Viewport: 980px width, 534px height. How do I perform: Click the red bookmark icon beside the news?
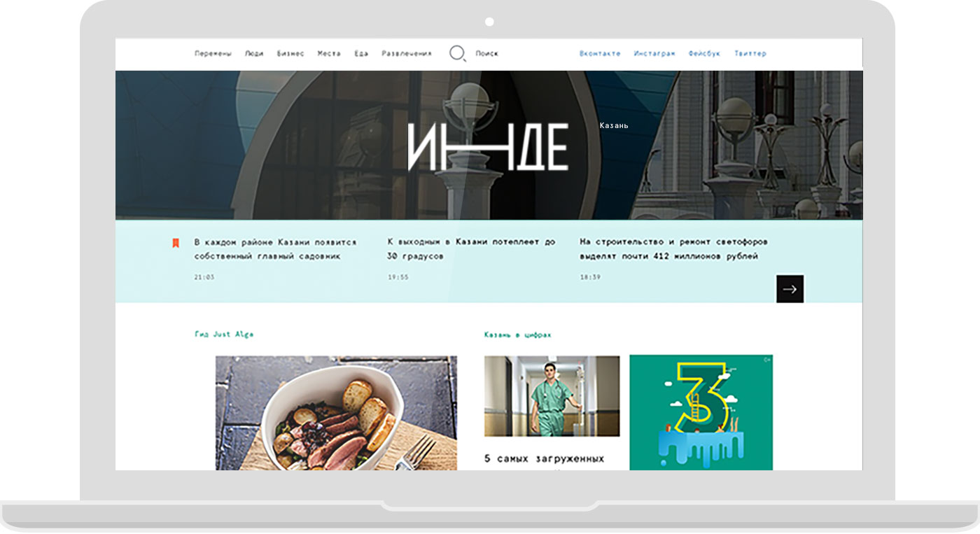tap(176, 243)
